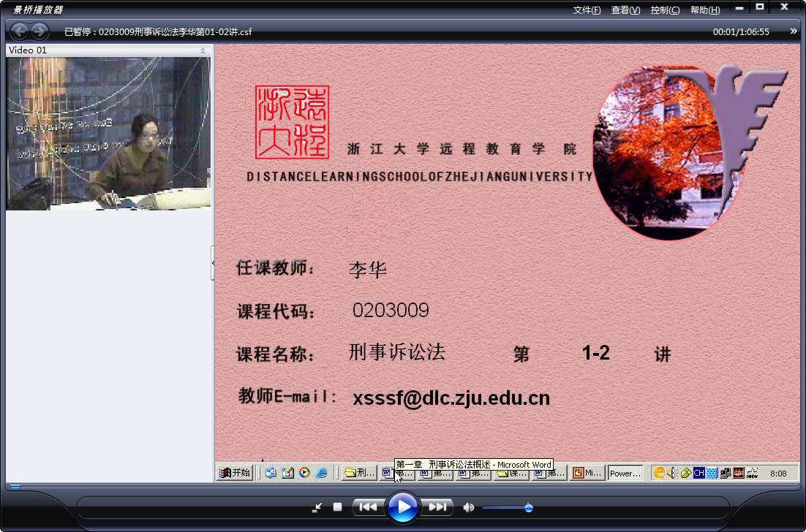806x532 pixels.
Task: Click the CH language indicator in slide tray
Action: pos(698,473)
